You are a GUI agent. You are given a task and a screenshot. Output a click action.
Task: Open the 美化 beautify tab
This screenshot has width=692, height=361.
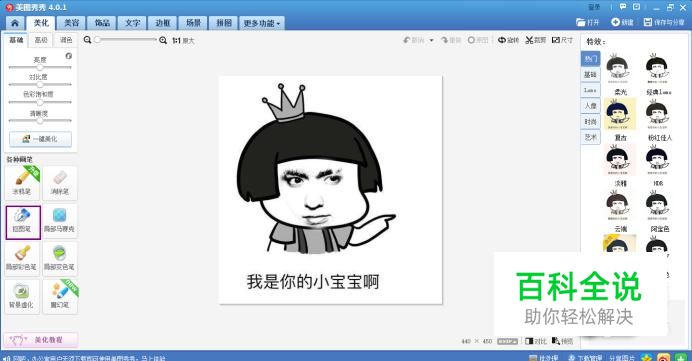[x=41, y=23]
